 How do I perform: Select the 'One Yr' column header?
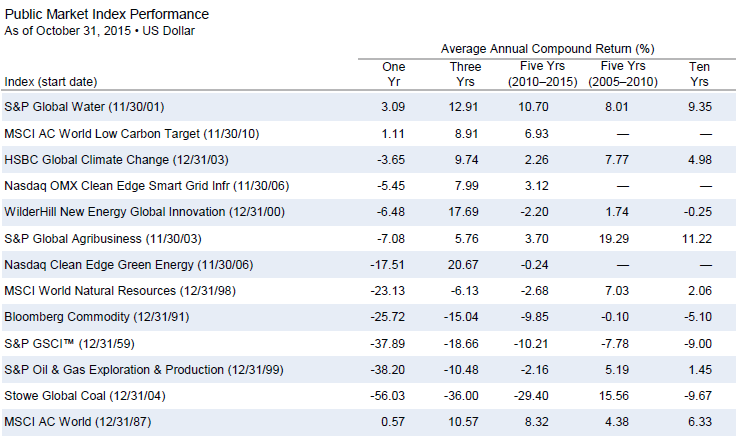(395, 73)
